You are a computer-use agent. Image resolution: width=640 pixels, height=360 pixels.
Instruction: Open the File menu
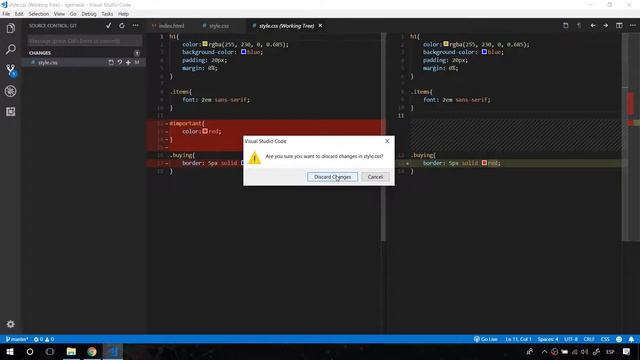click(6, 14)
